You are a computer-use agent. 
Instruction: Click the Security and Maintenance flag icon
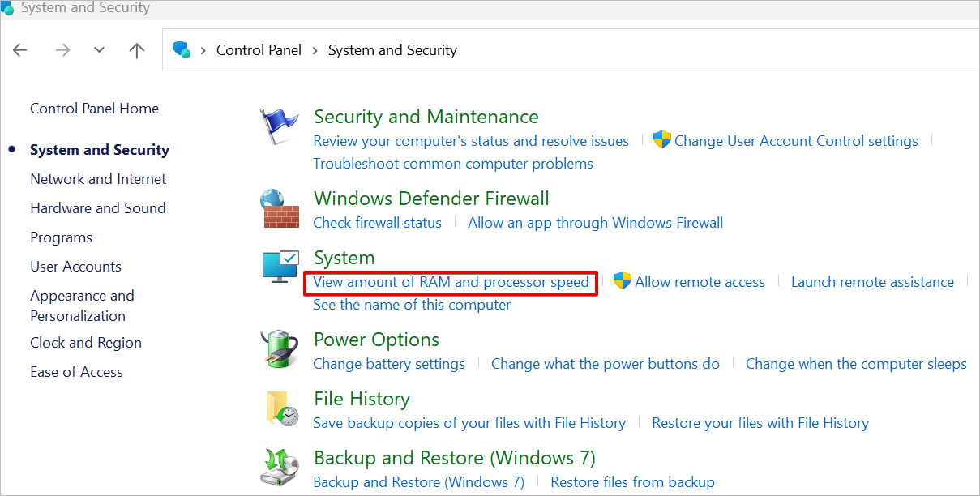[280, 127]
